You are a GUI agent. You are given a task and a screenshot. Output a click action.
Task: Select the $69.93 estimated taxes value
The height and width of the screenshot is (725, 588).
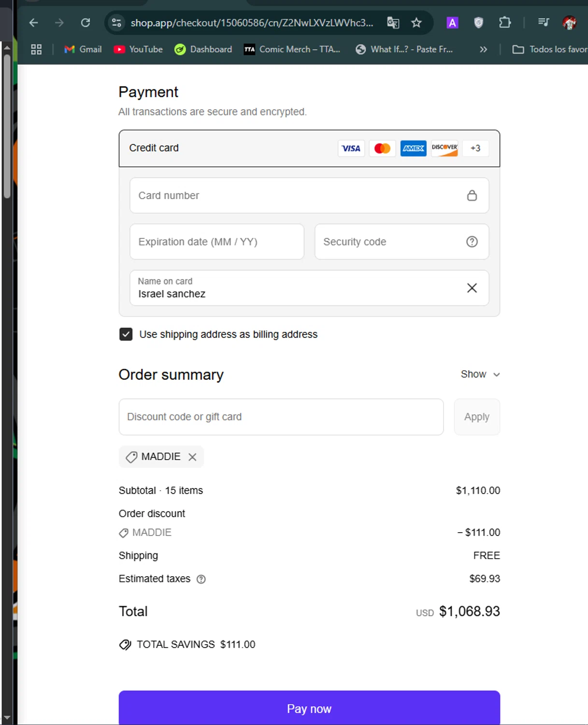485,579
